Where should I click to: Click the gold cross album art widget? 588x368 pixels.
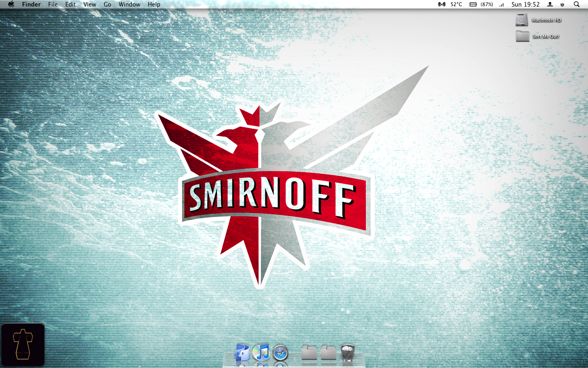point(23,345)
